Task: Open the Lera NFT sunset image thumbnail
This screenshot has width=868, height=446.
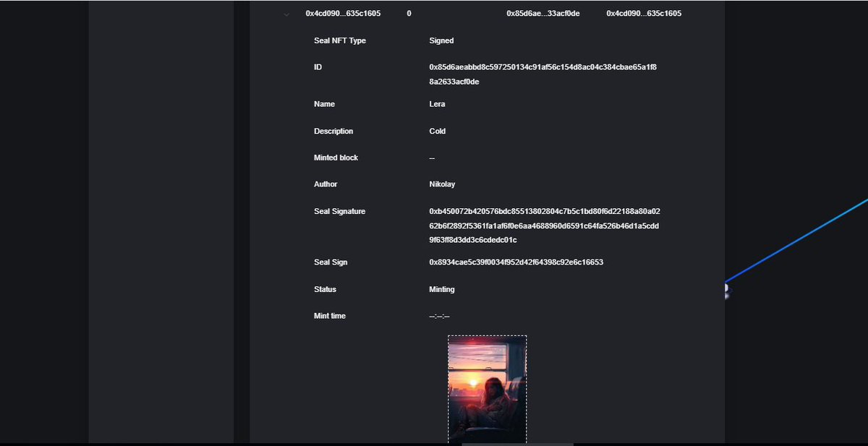Action: pos(487,389)
